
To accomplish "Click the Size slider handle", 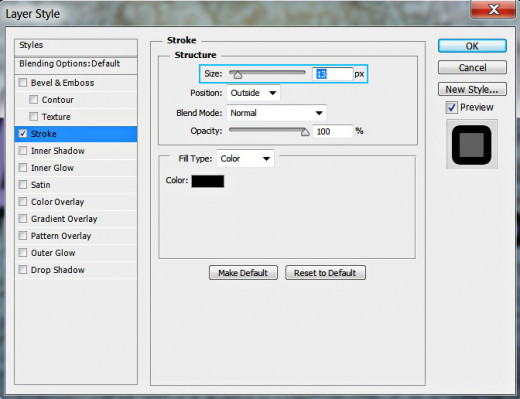I will pos(238,75).
